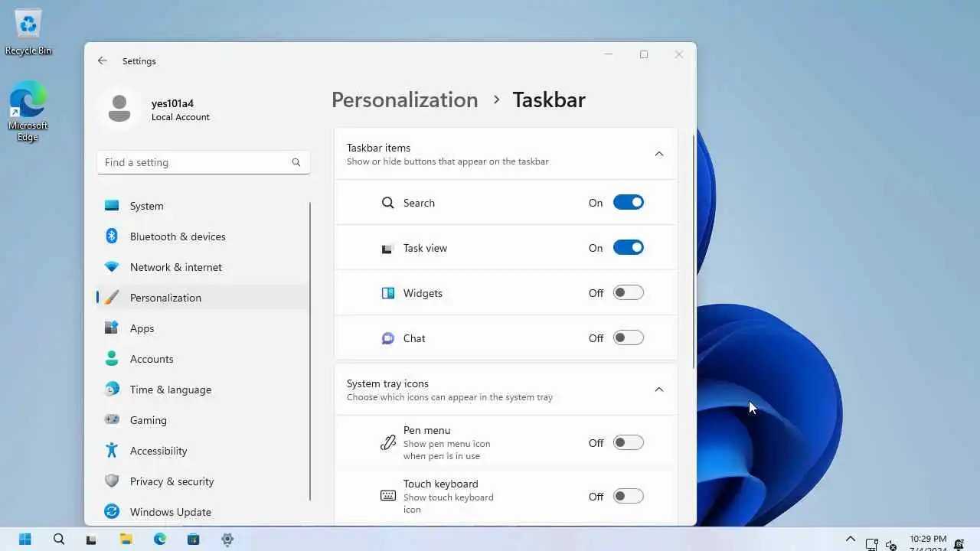
Task: Click the Time & language clock icon
Action: point(112,389)
